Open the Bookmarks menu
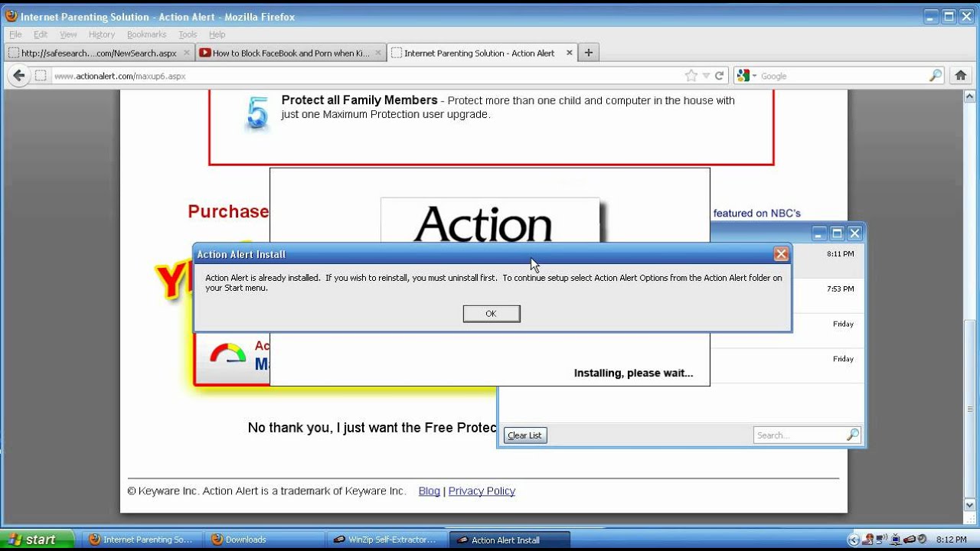The width and height of the screenshot is (980, 551). pos(146,34)
